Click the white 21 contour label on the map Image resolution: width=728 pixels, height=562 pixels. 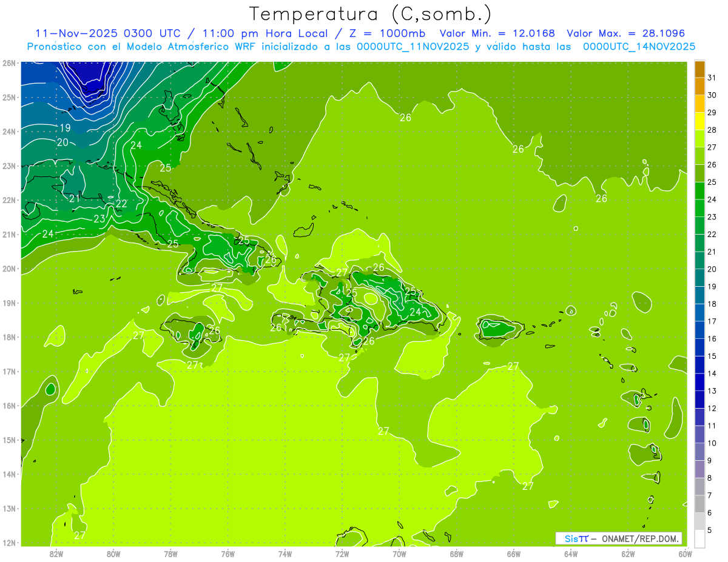[x=75, y=198]
